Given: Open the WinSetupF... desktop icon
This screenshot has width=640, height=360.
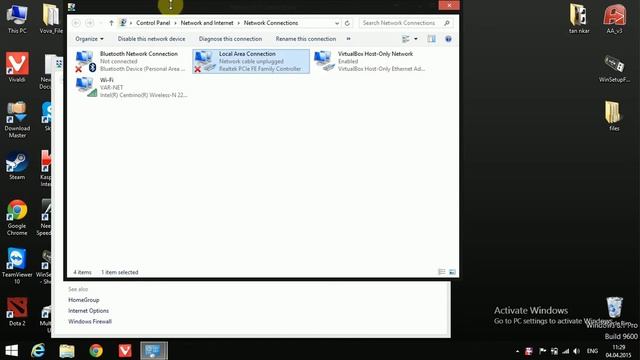Looking at the screenshot, I should [614, 68].
